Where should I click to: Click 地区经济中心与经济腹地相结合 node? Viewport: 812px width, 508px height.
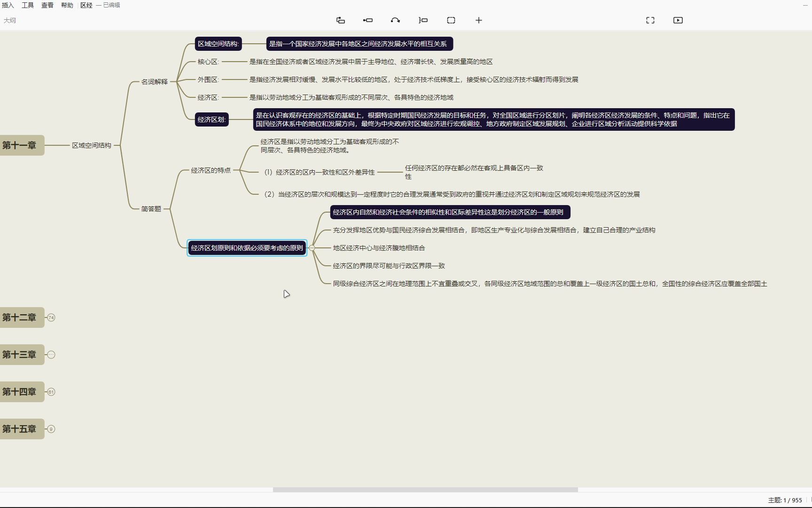(x=379, y=248)
